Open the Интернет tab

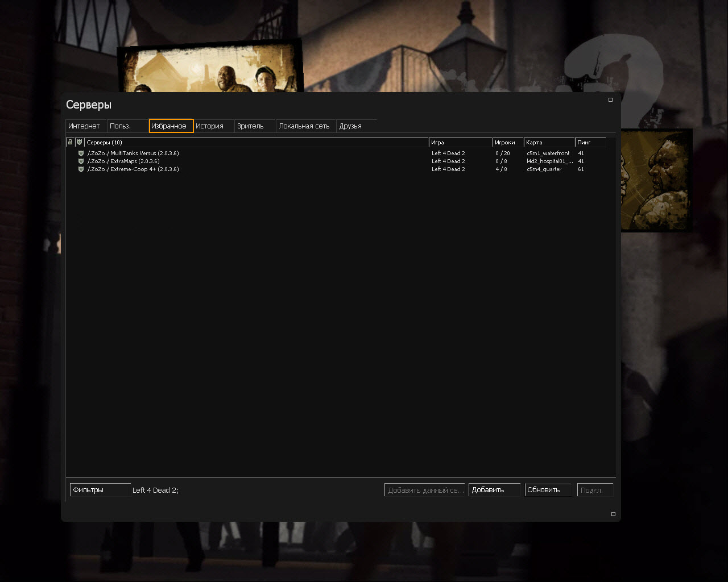[x=85, y=126]
